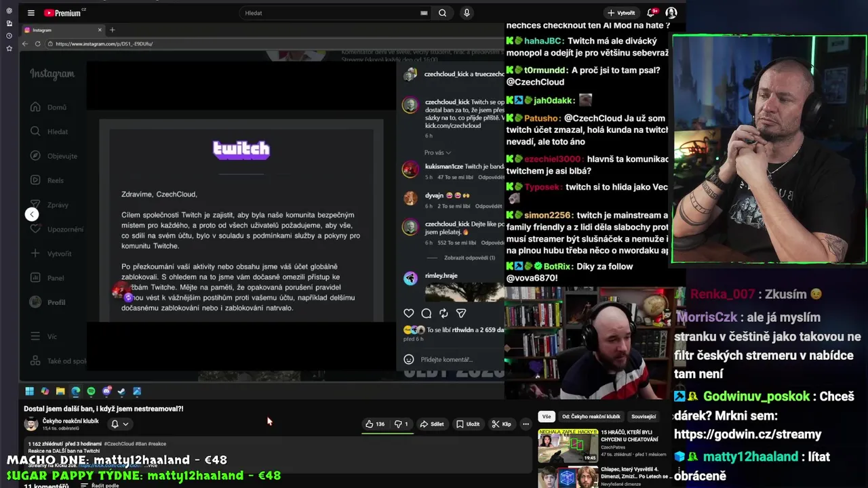Open File Explorer from taskbar
868x488 pixels.
click(60, 391)
